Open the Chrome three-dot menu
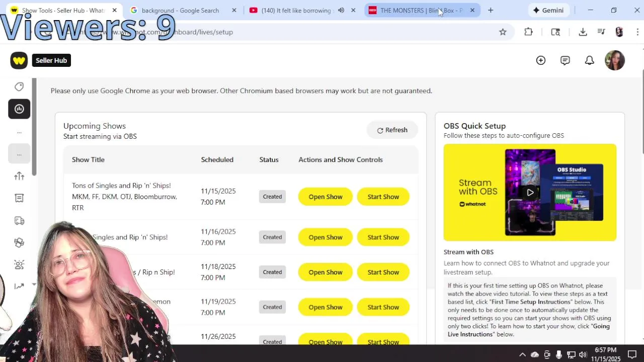Screen dimensions: 644x362 637,32
